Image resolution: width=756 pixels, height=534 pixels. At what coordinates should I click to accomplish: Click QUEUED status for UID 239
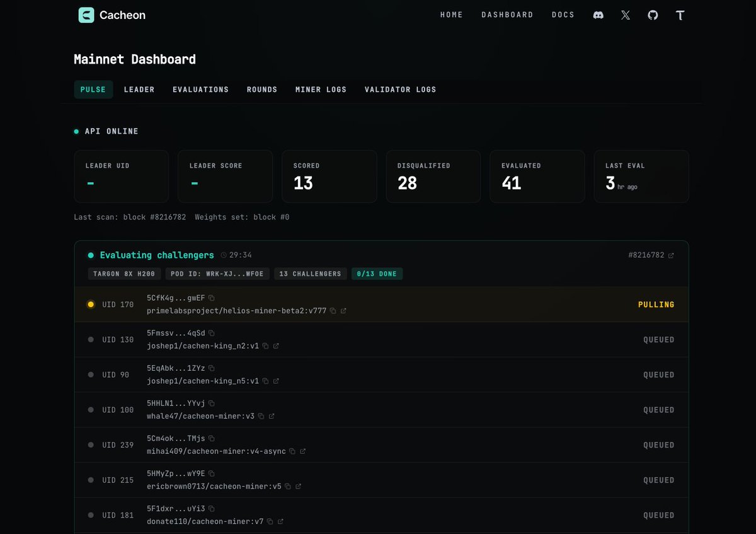(x=659, y=445)
